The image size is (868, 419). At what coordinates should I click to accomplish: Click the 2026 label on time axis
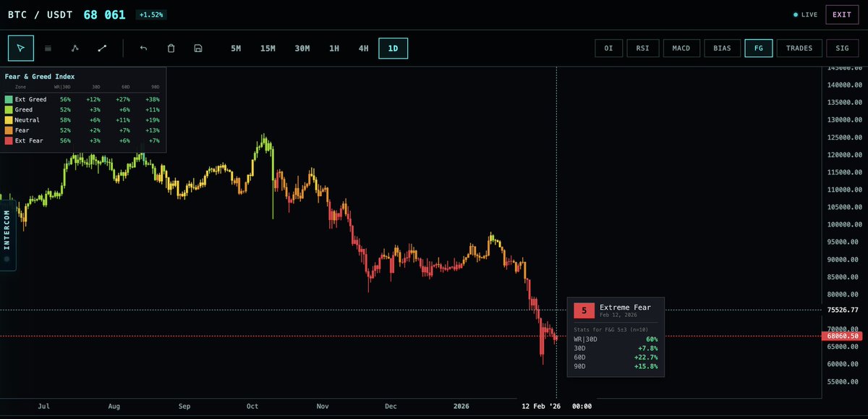click(x=461, y=406)
